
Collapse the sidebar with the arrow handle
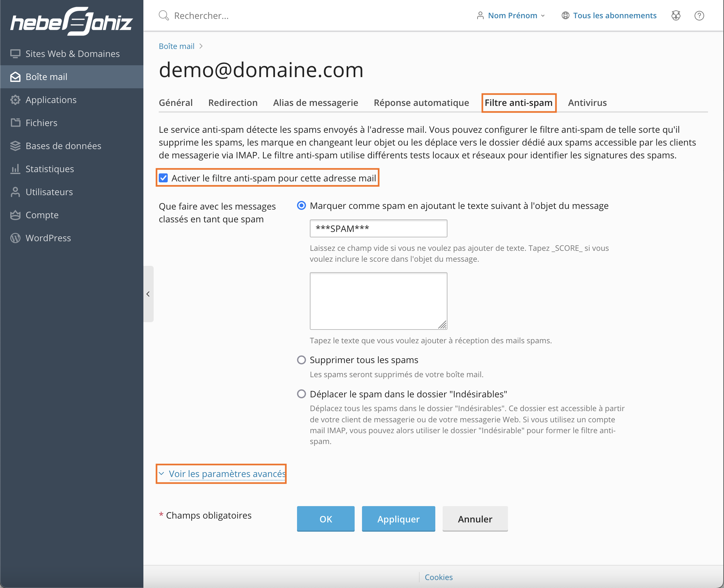[x=148, y=294]
